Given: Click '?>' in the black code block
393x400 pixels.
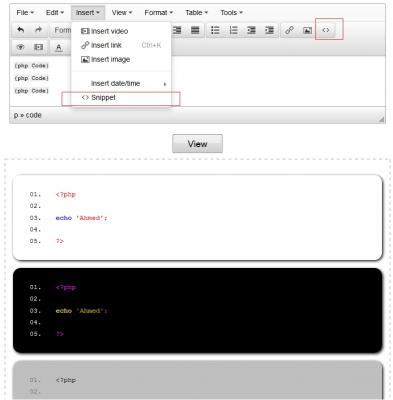Looking at the screenshot, I should [x=60, y=334].
